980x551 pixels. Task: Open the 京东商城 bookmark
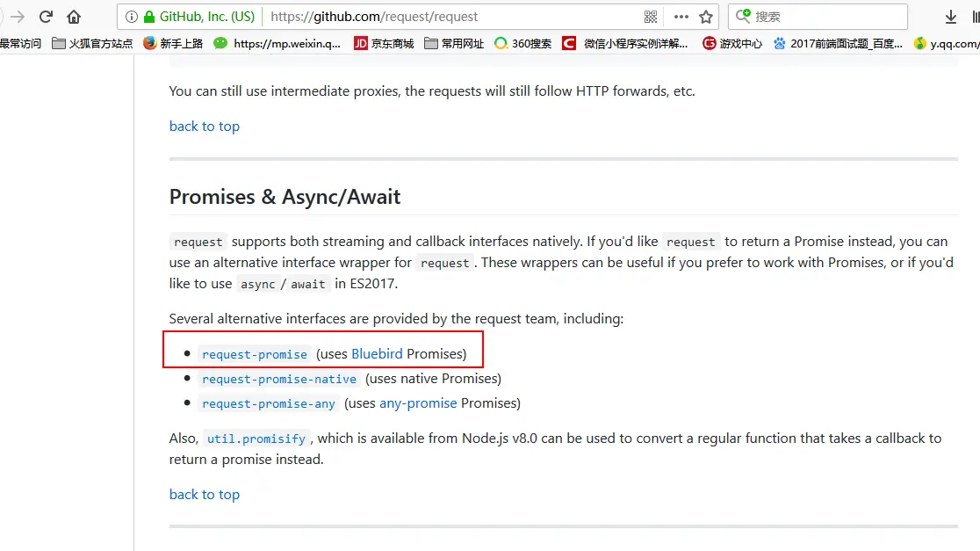coord(384,43)
